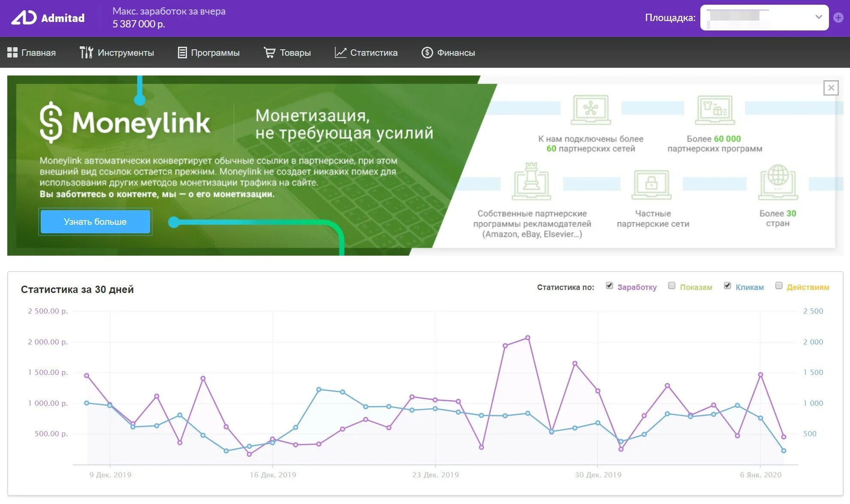
Task: Click the Финансы dollar coin icon
Action: click(427, 52)
